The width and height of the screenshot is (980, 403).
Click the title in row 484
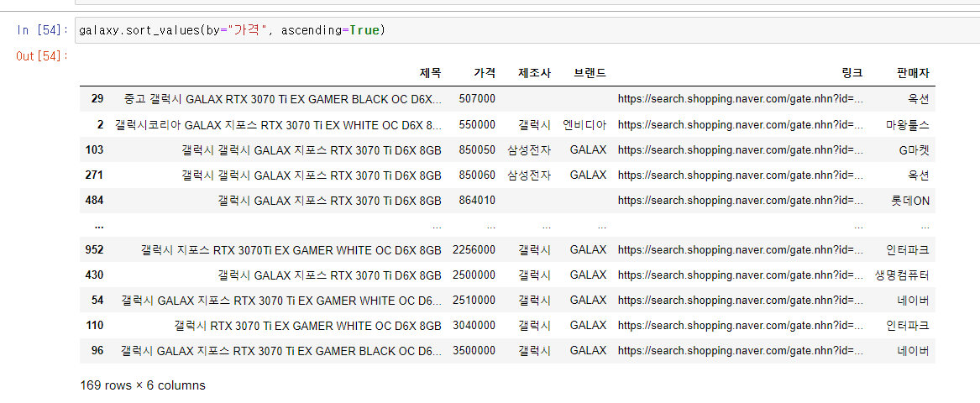click(x=329, y=200)
